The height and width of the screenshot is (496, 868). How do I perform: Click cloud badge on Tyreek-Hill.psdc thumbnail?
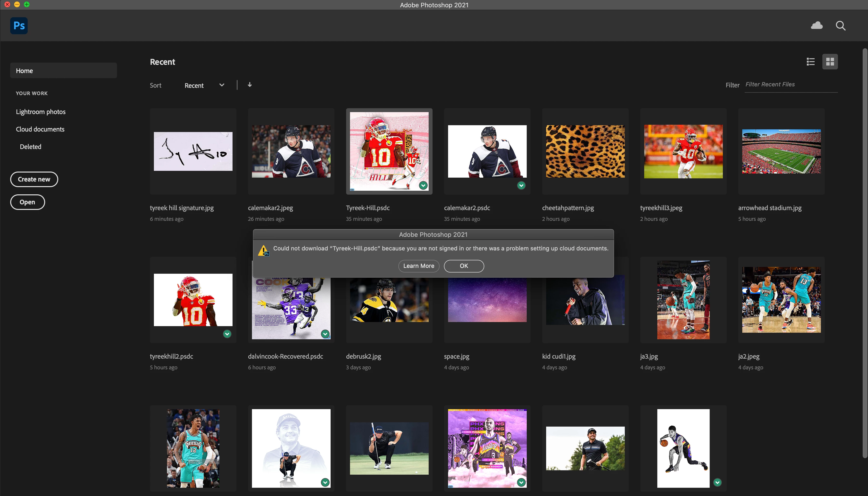pos(423,185)
